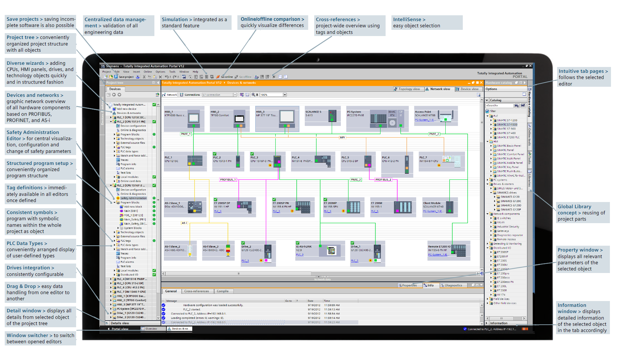This screenshot has width=619, height=364.
Task: Click the Split editor vertically icon
Action: [286, 77]
